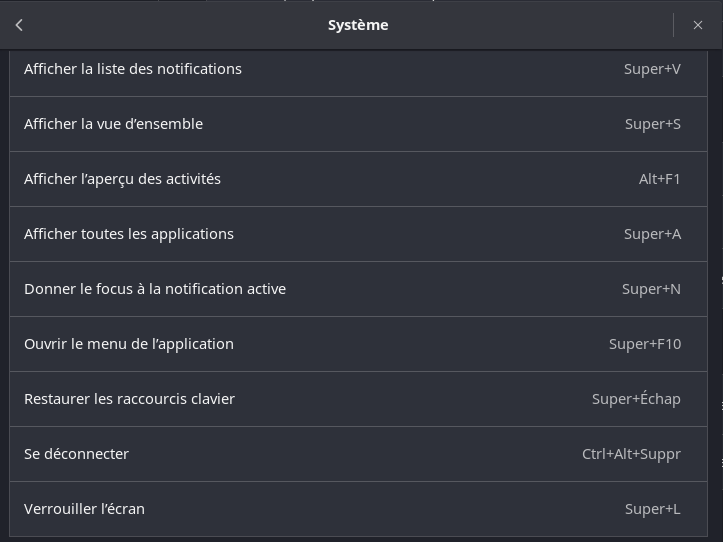The image size is (723, 542).
Task: Click the Super+A shortcut value
Action: 652,234
